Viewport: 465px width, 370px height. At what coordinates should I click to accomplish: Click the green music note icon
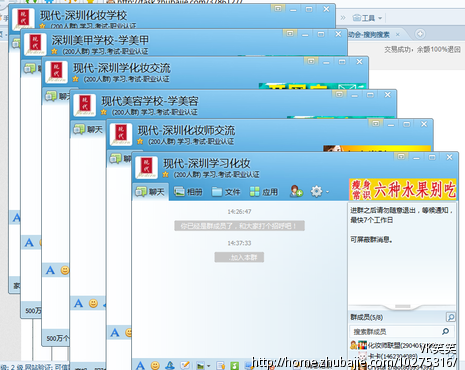(x=235, y=366)
